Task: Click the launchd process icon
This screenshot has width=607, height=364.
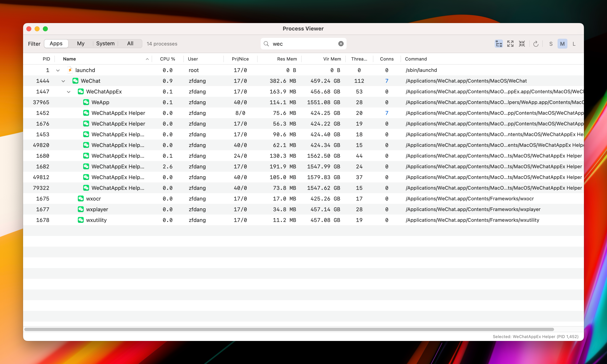Action: click(x=70, y=70)
